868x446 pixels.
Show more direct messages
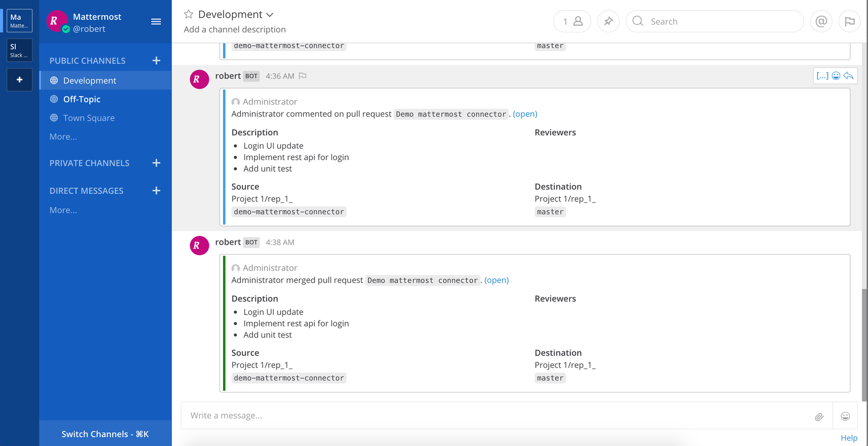click(x=63, y=210)
